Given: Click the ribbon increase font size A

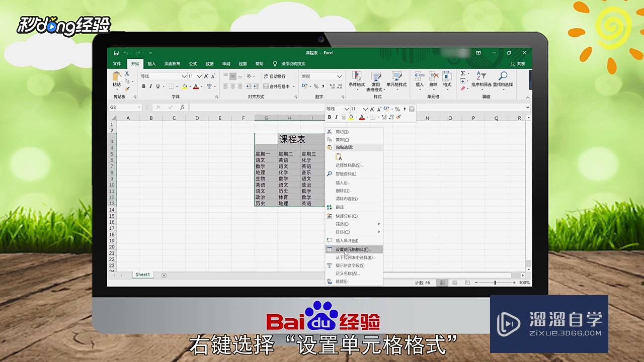Looking at the screenshot, I should click(206, 76).
